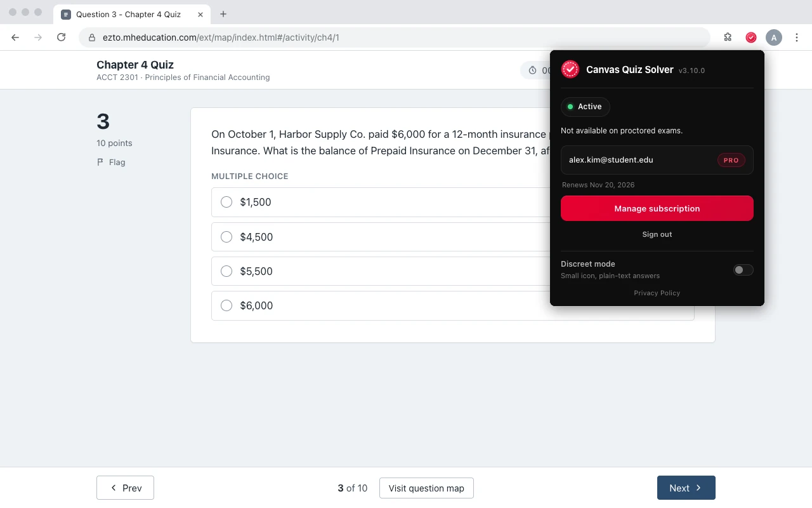The image size is (812, 508).
Task: Click Visit question map button
Action: (x=426, y=488)
